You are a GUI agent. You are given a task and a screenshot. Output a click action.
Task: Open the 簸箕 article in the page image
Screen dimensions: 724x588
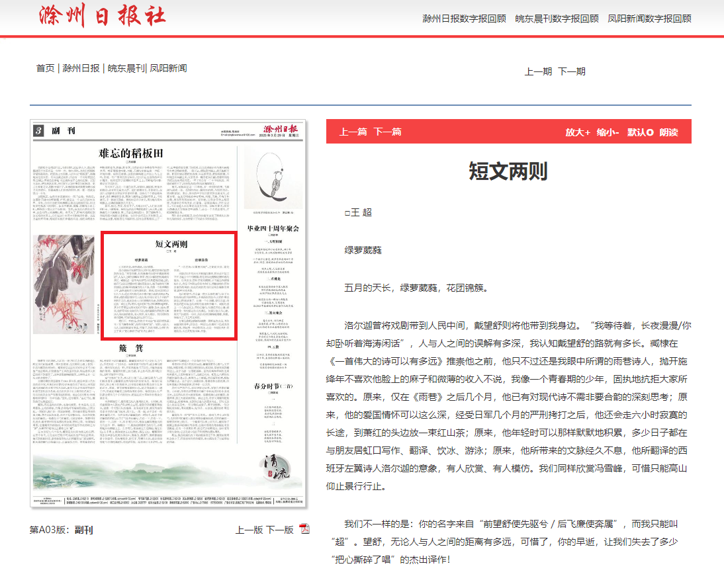[x=131, y=348]
